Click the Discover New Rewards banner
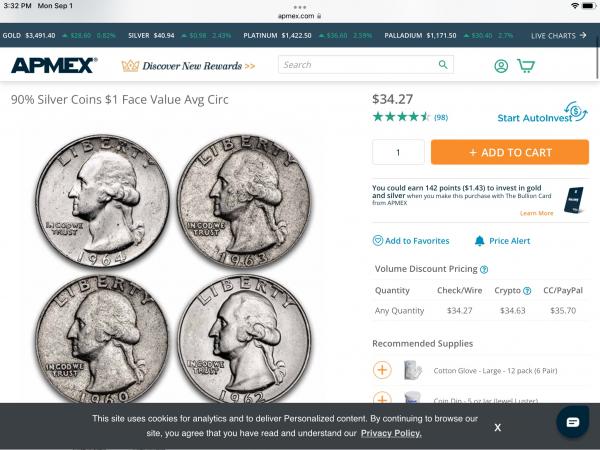 [x=188, y=66]
